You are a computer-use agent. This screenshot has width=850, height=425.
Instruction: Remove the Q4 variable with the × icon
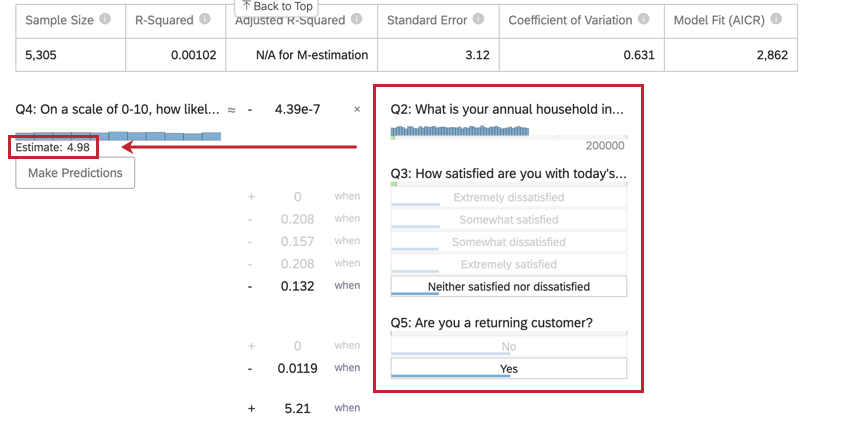point(357,109)
